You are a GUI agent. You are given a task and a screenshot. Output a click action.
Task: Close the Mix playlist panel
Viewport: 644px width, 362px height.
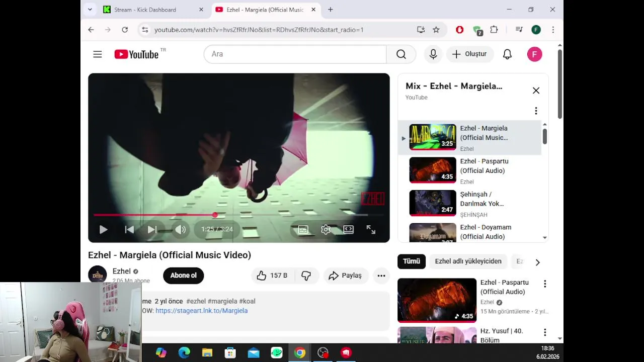pos(536,90)
